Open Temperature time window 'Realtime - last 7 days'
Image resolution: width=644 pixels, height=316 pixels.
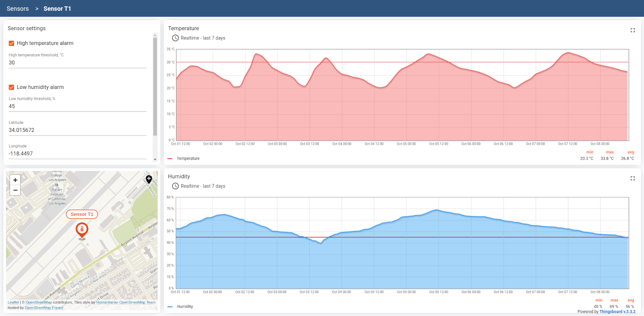(203, 38)
